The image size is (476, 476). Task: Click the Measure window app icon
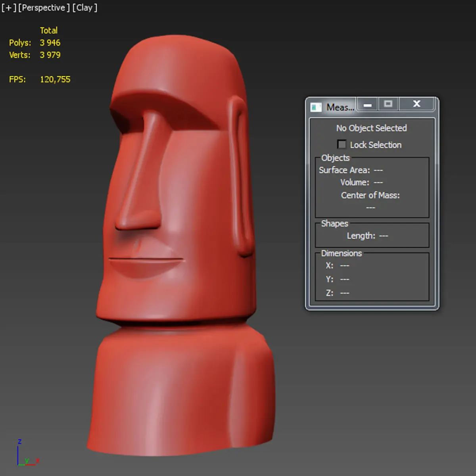[316, 107]
